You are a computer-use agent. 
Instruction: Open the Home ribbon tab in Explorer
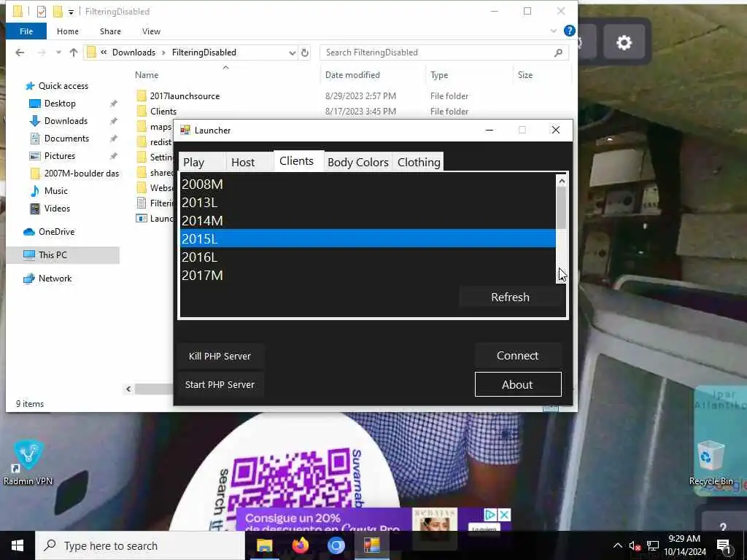tap(68, 31)
